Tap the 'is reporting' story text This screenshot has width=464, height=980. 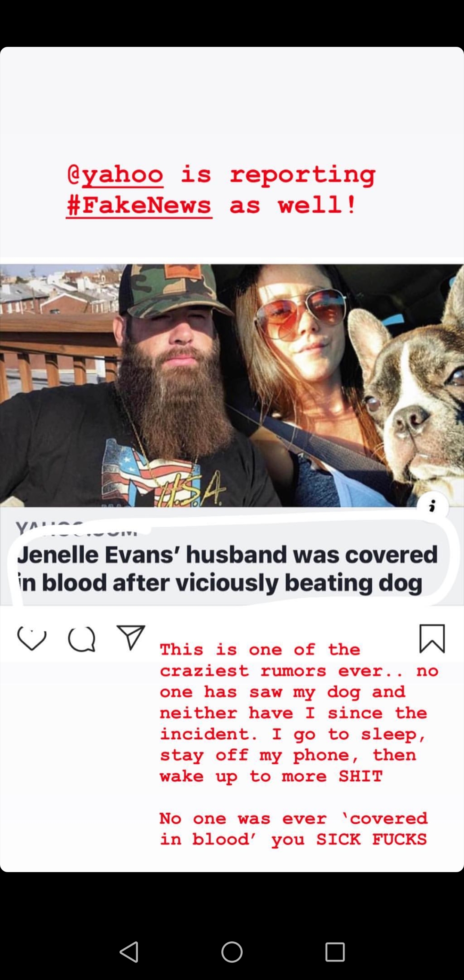(x=278, y=175)
